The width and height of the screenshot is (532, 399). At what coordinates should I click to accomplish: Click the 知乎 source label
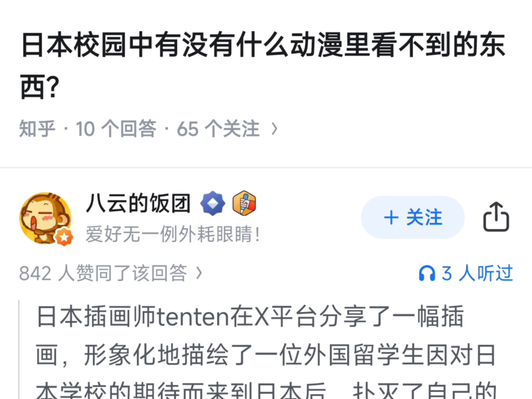pyautogui.click(x=37, y=129)
